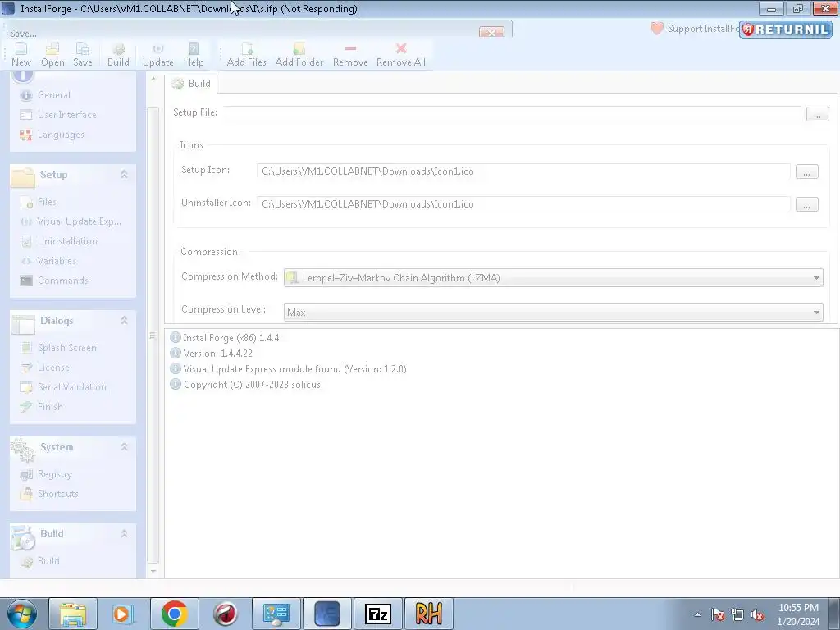Click the Remove toolbar icon

click(350, 55)
